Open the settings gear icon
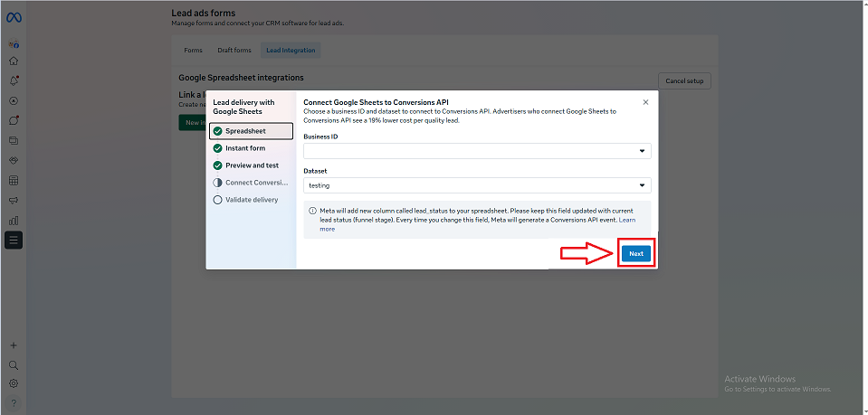 [x=14, y=383]
